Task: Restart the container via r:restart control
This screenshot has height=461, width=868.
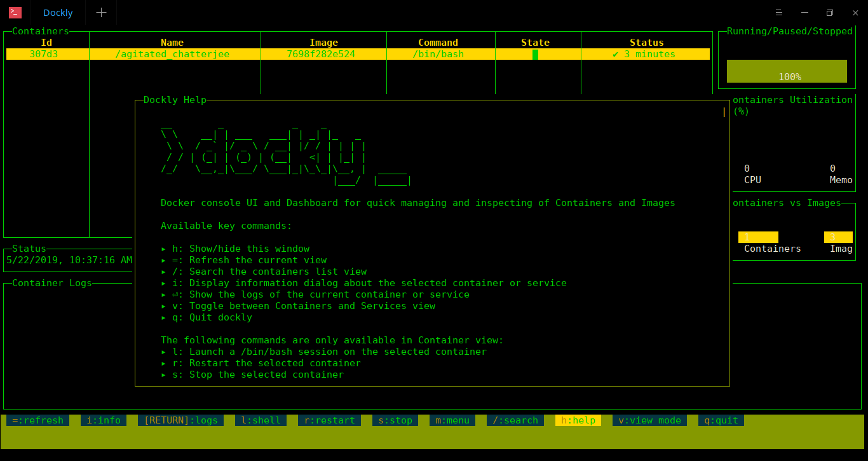Action: point(329,420)
